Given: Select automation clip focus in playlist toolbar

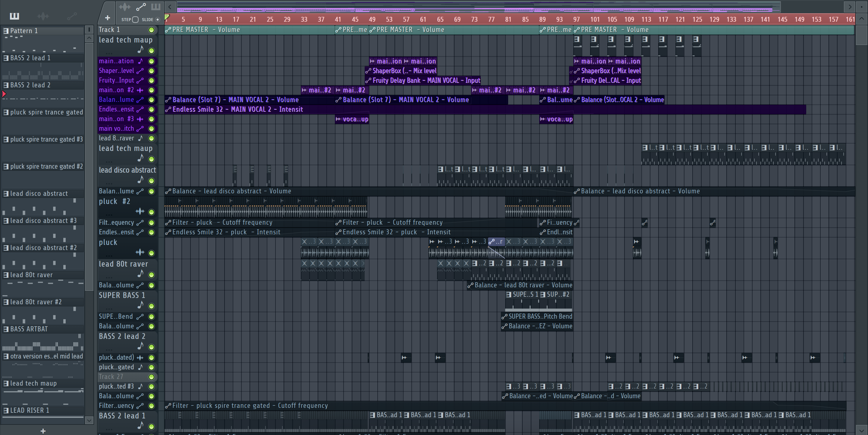Looking at the screenshot, I should tap(141, 6).
